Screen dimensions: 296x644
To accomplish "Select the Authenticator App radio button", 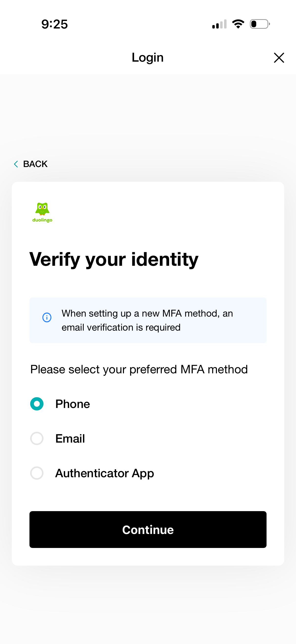I will click(x=37, y=473).
